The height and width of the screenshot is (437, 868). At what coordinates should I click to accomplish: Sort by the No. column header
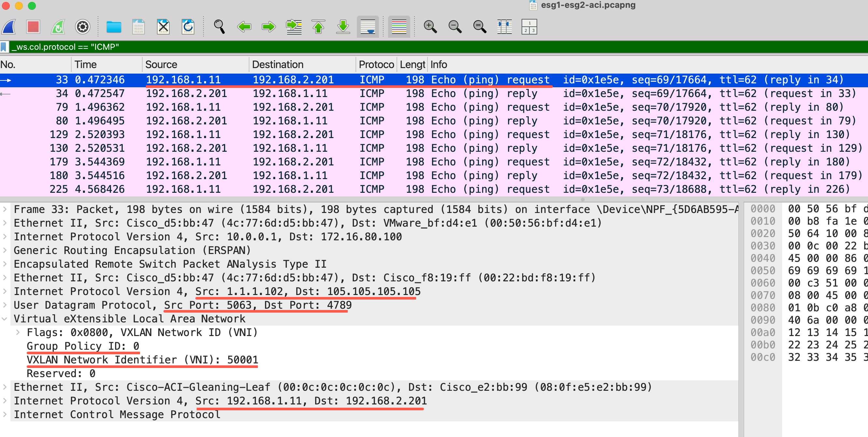pos(35,64)
